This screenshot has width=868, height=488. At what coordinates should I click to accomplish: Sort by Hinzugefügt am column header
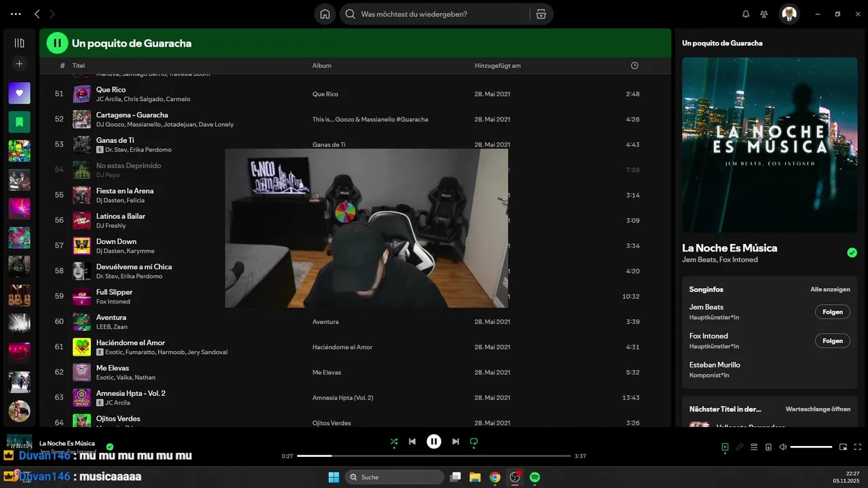[498, 66]
